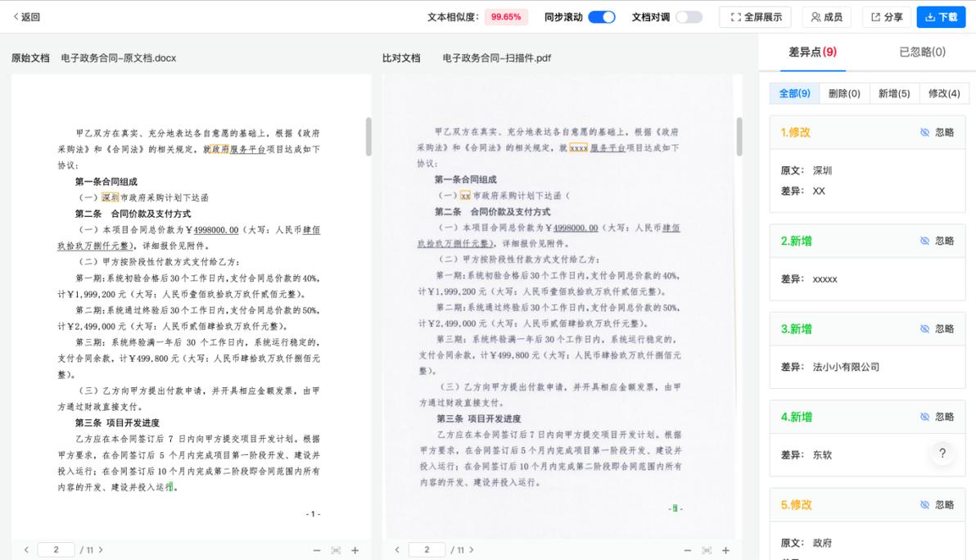This screenshot has width=976, height=560.
Task: Open the help question mark button
Action: click(x=942, y=454)
